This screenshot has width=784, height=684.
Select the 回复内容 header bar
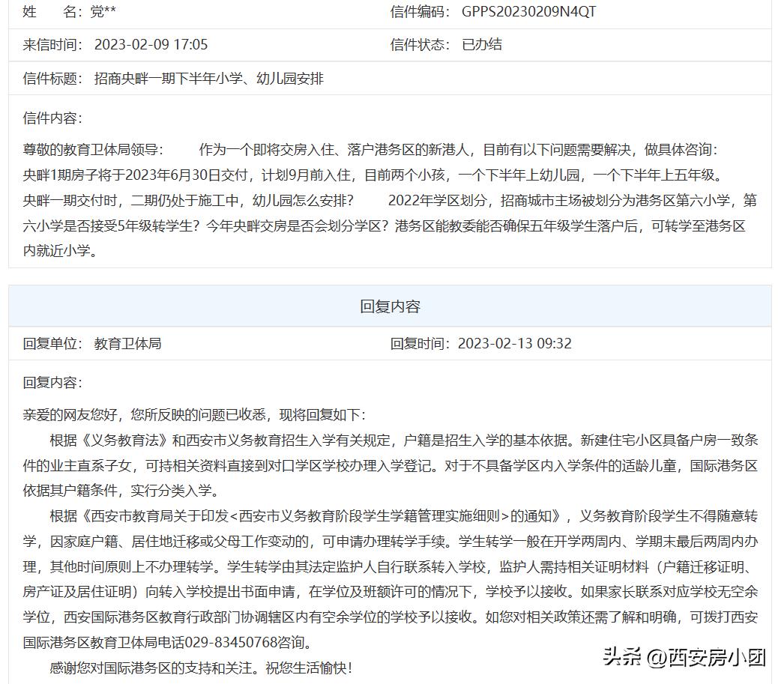[x=392, y=306]
